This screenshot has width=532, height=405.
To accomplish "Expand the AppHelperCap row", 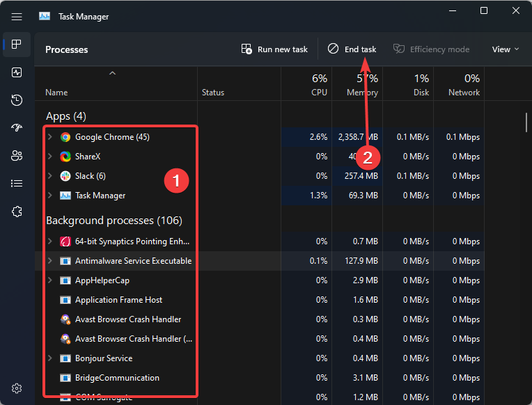I will 50,280.
